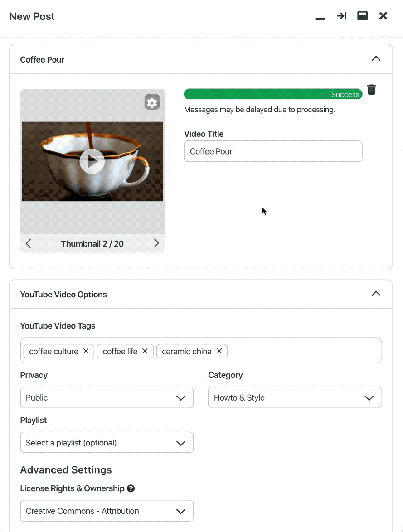This screenshot has width=403, height=532.
Task: Open thumbnail settings via the gear icon
Action: click(152, 102)
